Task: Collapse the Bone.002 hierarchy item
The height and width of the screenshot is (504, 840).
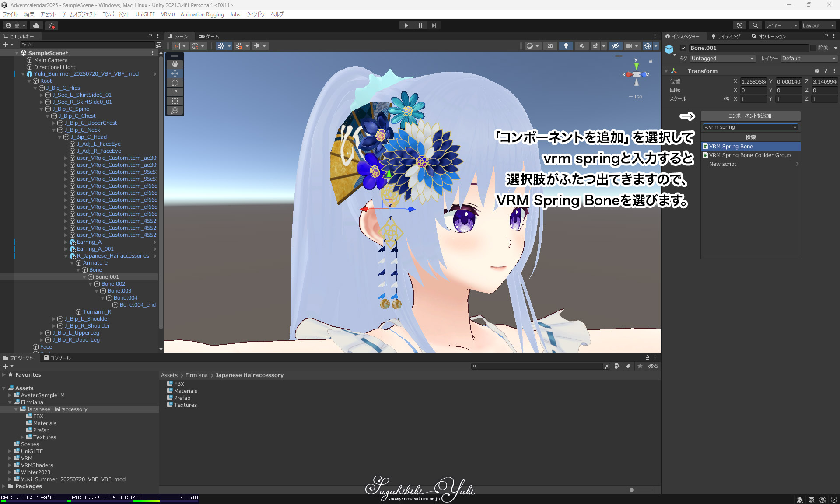Action: point(91,284)
